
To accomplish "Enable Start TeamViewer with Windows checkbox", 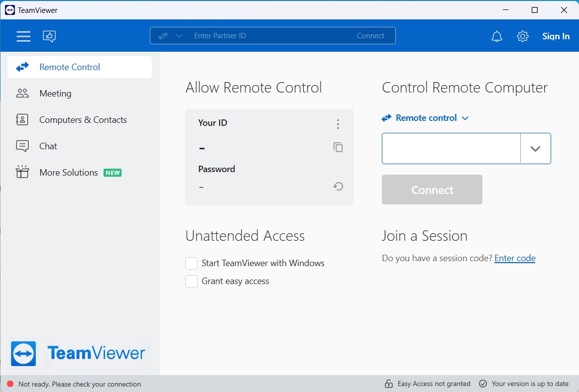I will [191, 264].
